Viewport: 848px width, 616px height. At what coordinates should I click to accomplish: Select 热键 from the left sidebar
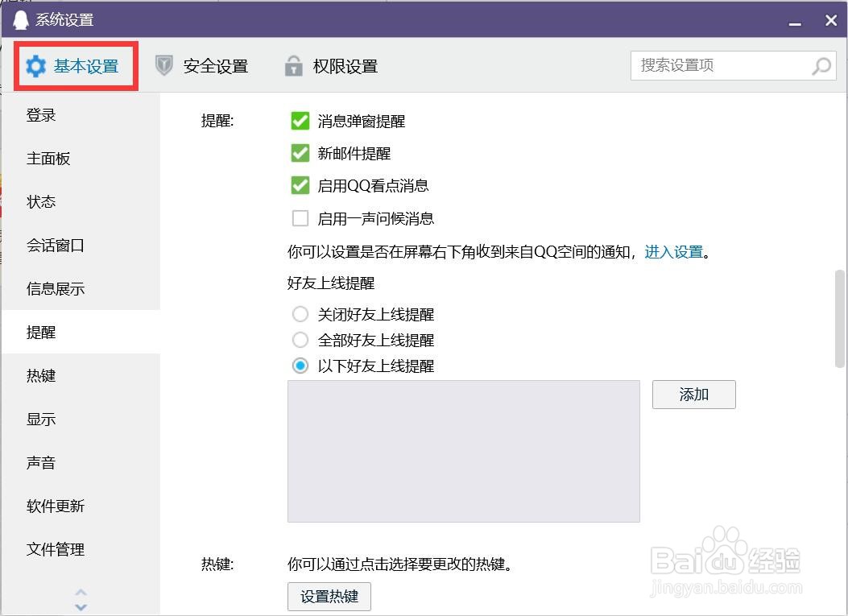pos(41,375)
